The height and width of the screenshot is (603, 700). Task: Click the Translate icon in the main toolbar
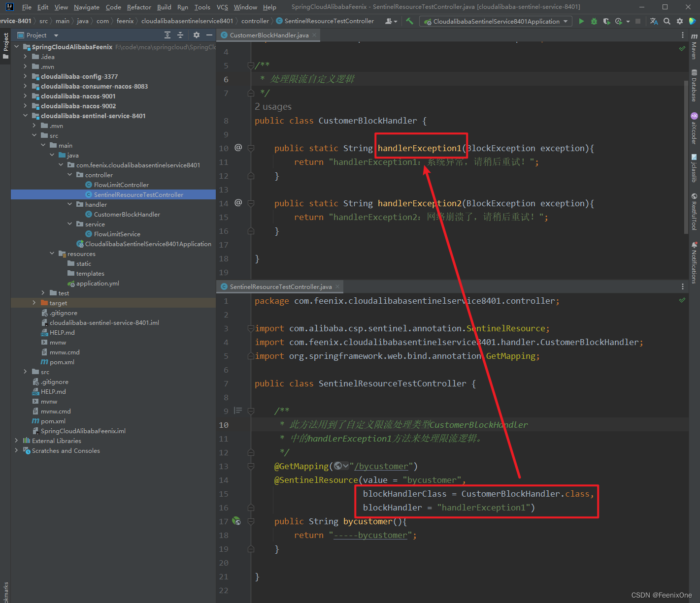tap(654, 21)
